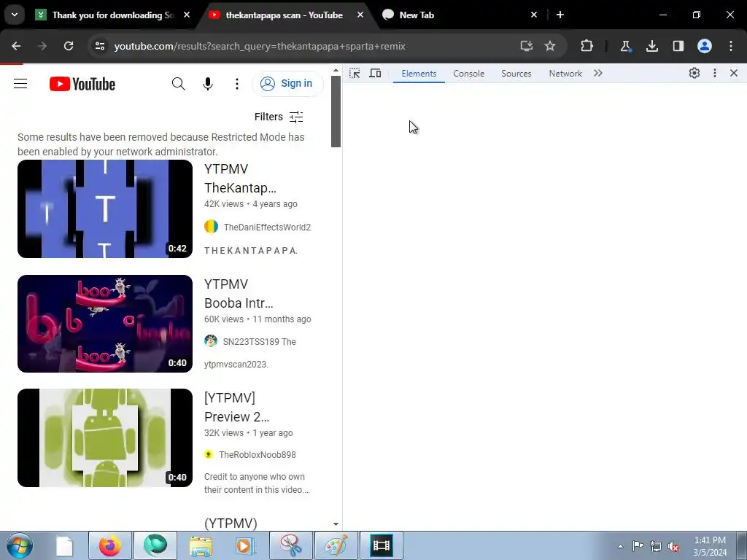Open YouTube search magnifier icon
Screen dimensions: 747x560
[178, 84]
